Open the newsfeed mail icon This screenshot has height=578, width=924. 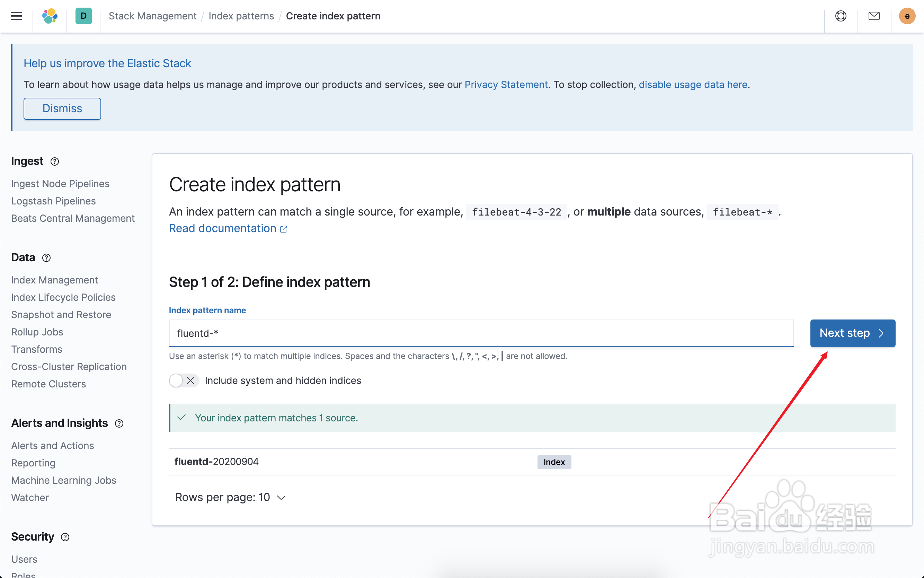[874, 16]
